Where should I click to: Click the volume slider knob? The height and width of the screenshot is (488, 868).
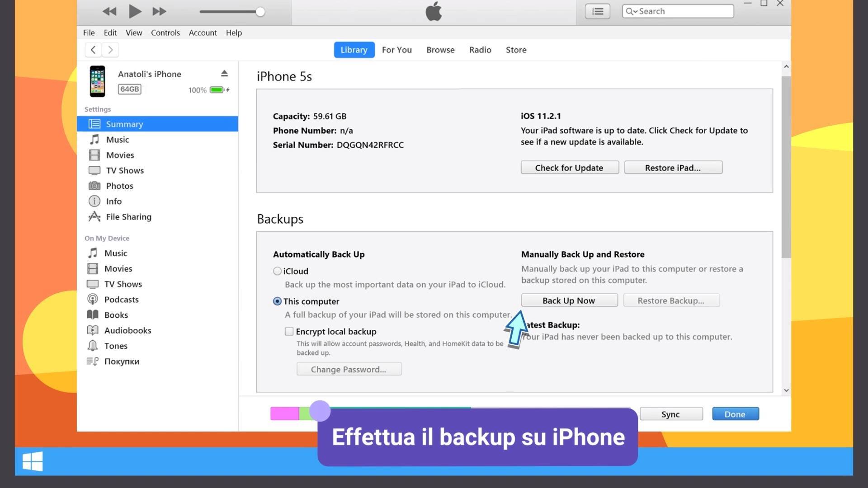coord(260,12)
